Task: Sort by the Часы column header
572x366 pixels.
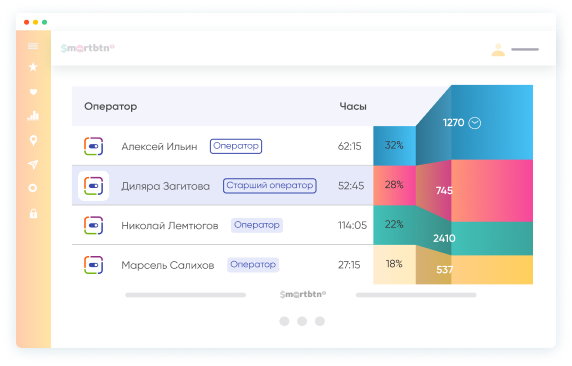Action: (x=353, y=107)
